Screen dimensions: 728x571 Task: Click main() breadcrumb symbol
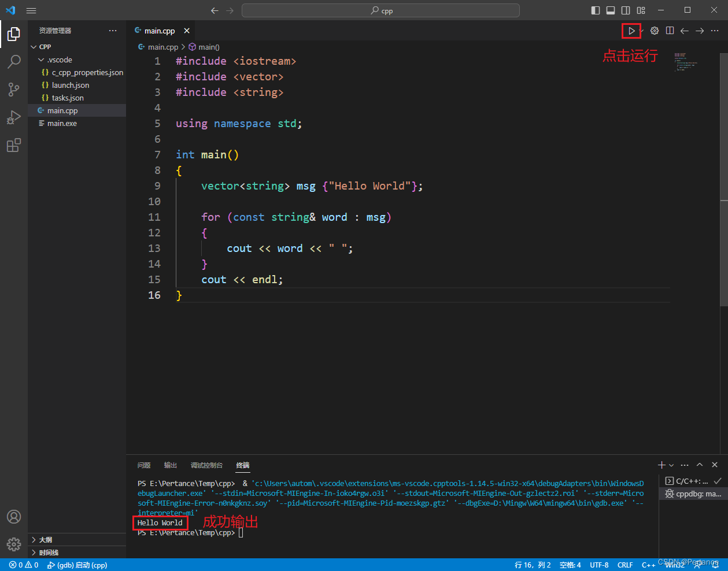(x=204, y=47)
